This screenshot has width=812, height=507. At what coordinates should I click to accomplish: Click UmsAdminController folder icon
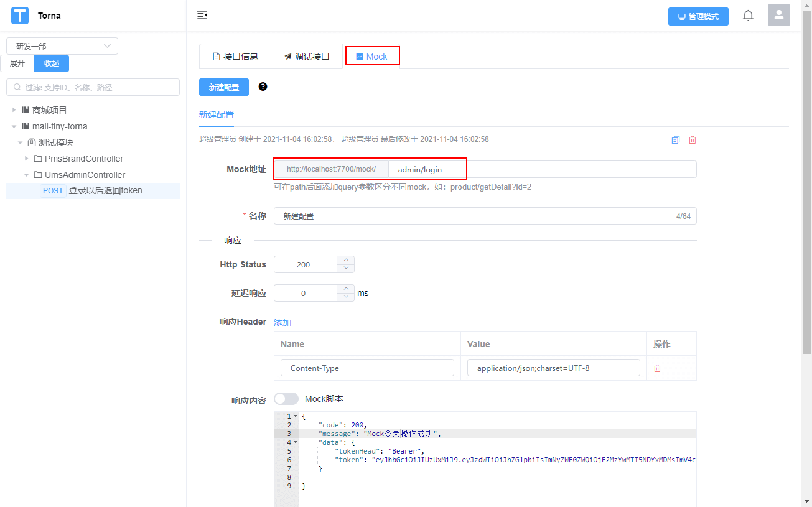pyautogui.click(x=38, y=175)
